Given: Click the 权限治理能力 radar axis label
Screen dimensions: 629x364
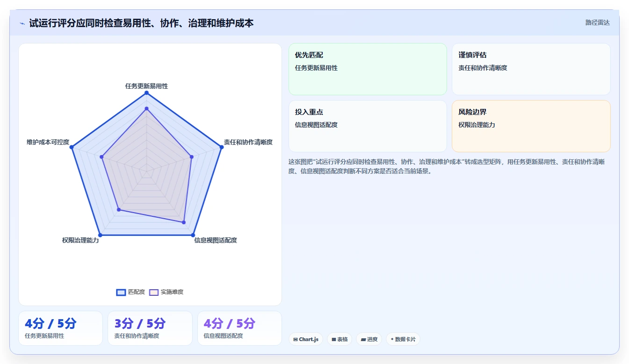Looking at the screenshot, I should [80, 240].
